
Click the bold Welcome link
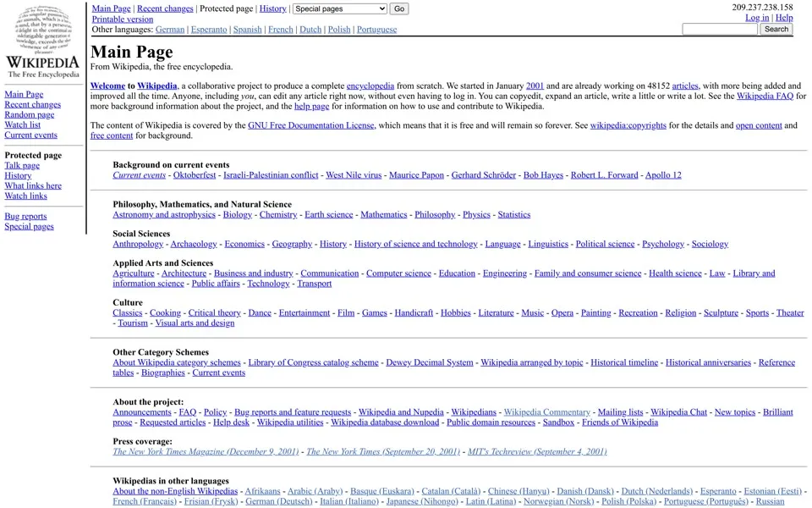point(107,86)
